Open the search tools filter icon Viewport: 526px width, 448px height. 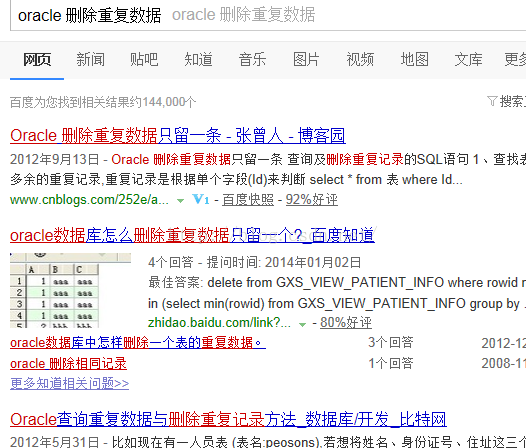pyautogui.click(x=492, y=101)
